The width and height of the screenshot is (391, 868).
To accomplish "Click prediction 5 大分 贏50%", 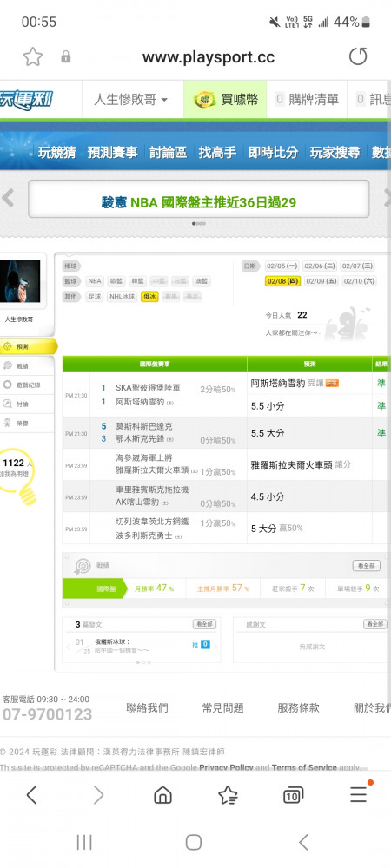I will [276, 528].
